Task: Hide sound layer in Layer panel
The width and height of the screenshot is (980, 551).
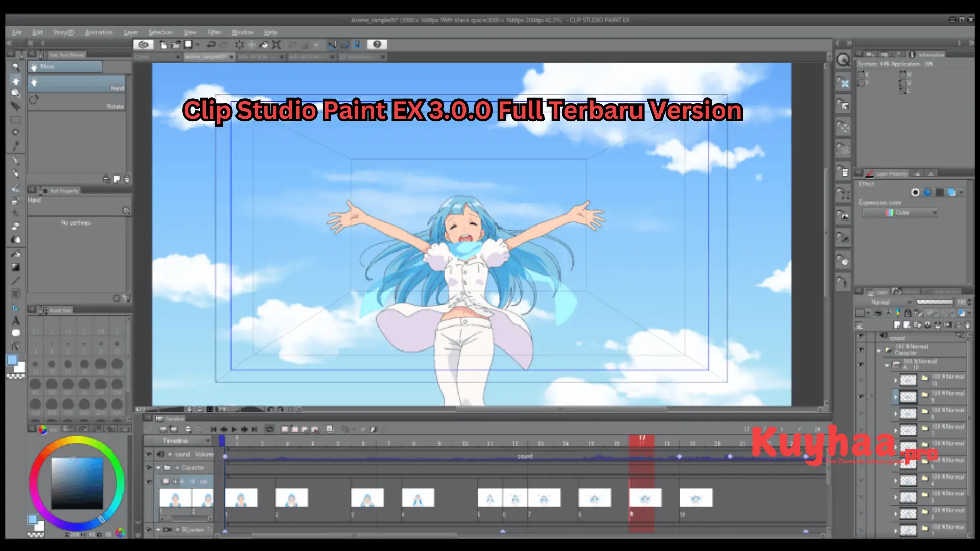Action: pyautogui.click(x=861, y=336)
